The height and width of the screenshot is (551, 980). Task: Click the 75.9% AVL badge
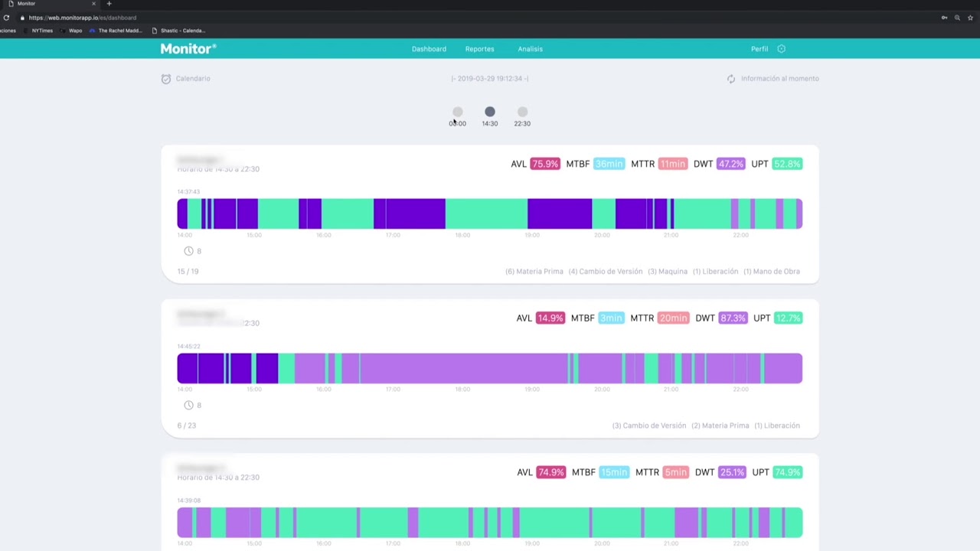tap(545, 164)
